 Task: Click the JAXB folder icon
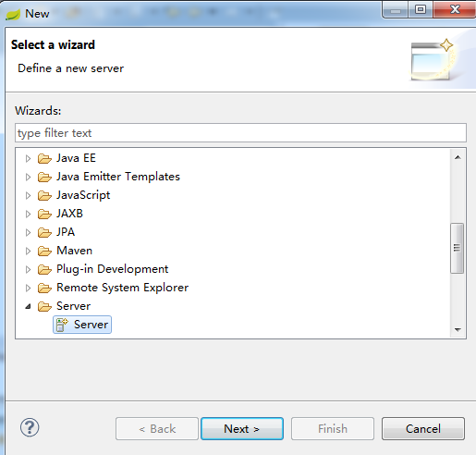click(44, 214)
